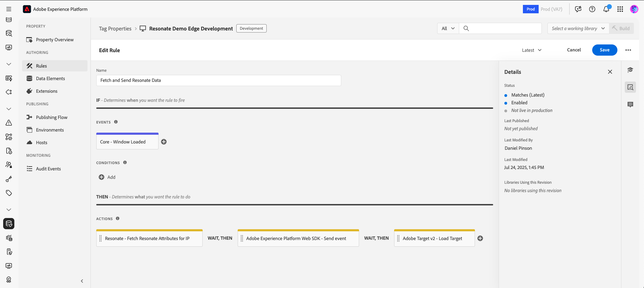Click the 'Daniel Pinson' text
The image size is (644, 288).
point(518,148)
